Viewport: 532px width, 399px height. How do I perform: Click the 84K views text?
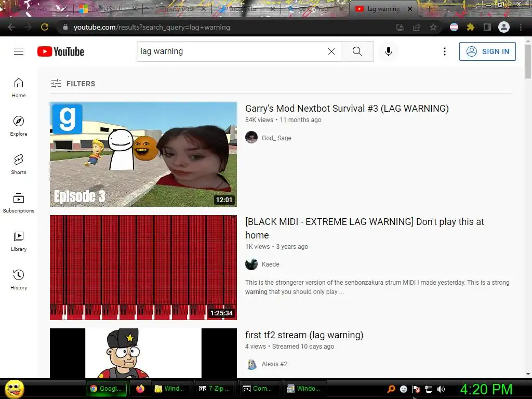259,120
